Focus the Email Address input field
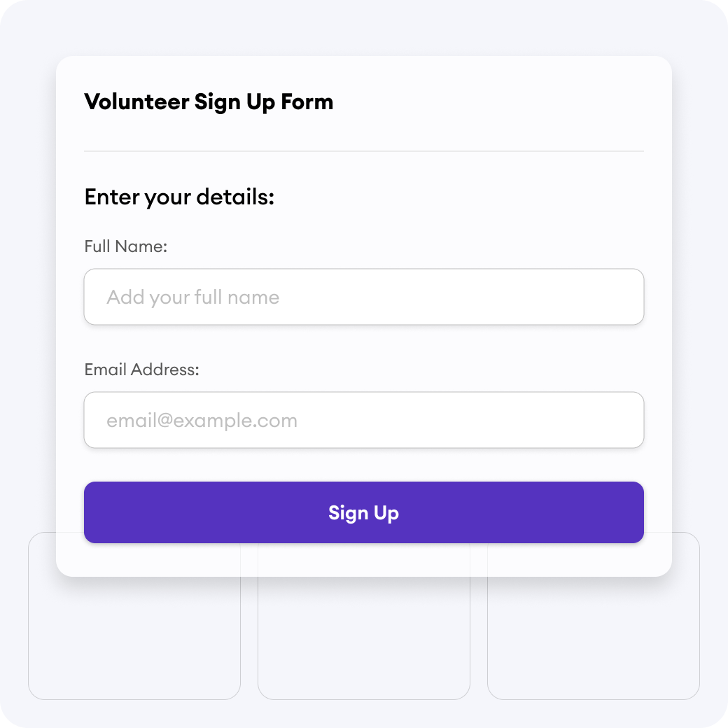Image resolution: width=728 pixels, height=728 pixels. tap(363, 420)
